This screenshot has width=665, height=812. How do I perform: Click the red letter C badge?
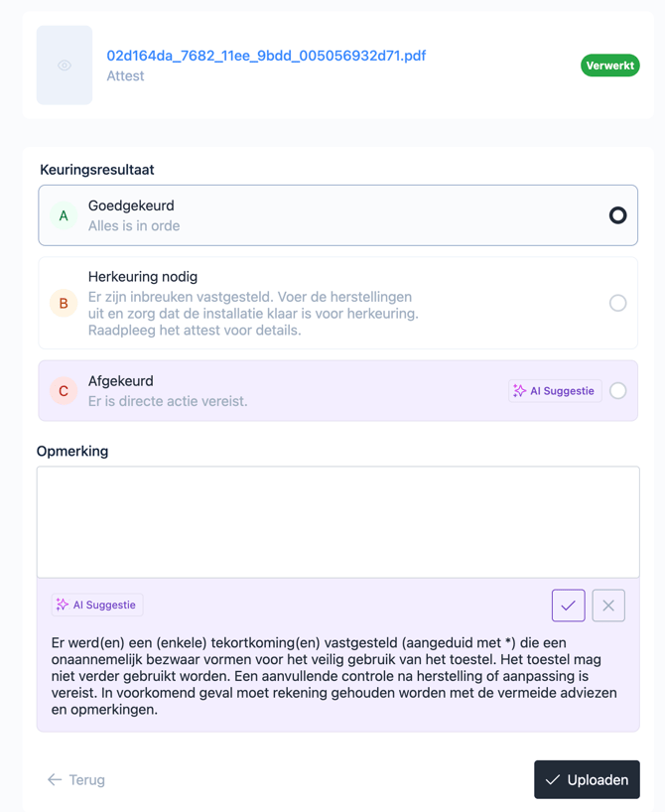tap(64, 391)
